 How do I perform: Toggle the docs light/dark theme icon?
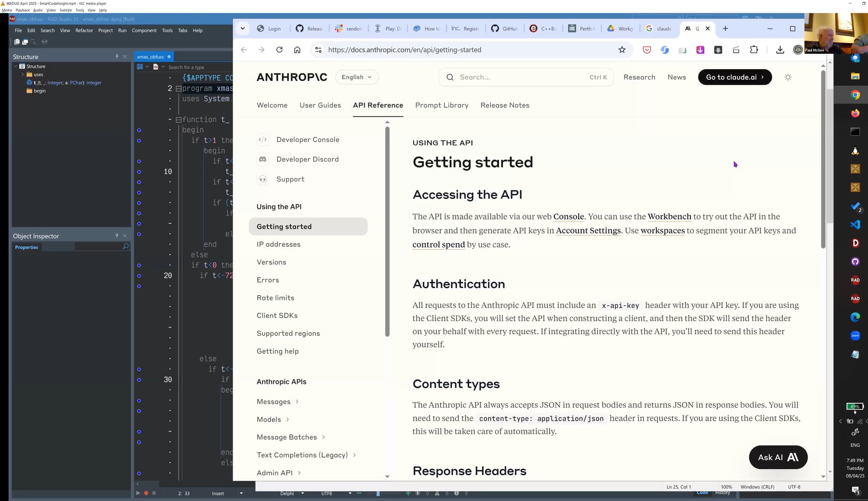(x=788, y=77)
